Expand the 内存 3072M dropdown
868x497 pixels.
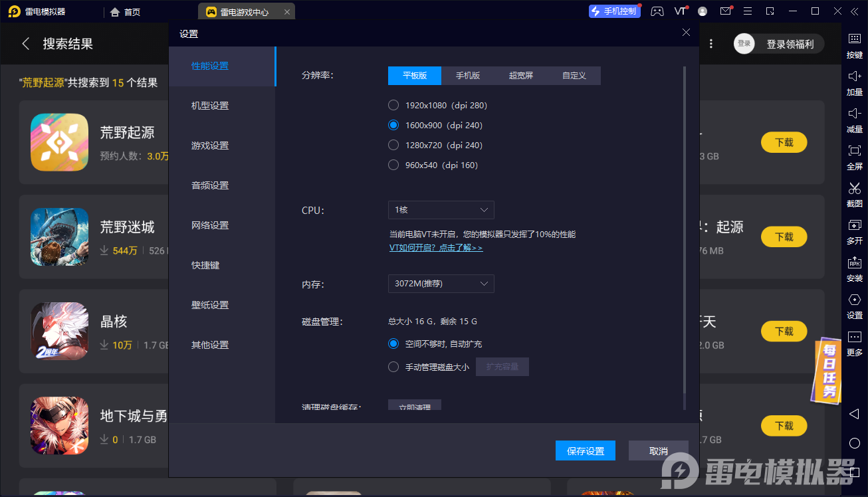[441, 284]
